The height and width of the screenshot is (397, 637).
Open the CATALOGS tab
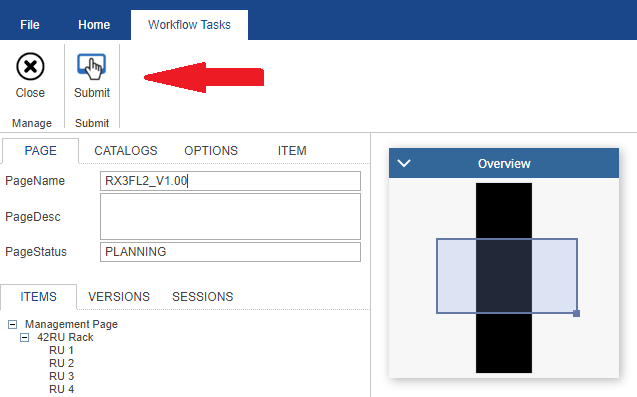coord(126,151)
